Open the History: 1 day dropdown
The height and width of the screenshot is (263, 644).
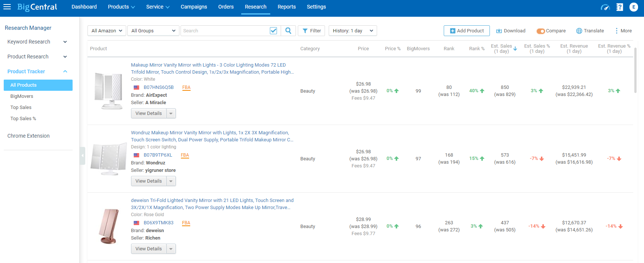(x=353, y=31)
